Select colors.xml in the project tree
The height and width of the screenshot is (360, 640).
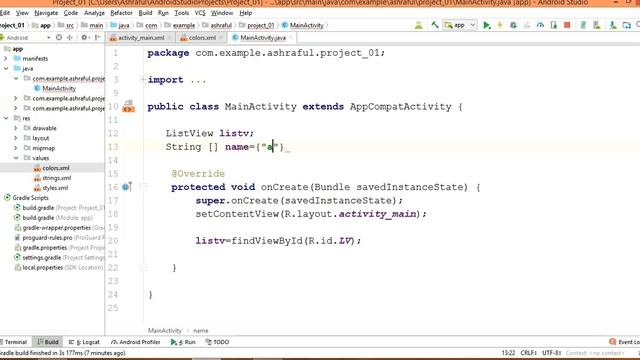click(x=56, y=168)
